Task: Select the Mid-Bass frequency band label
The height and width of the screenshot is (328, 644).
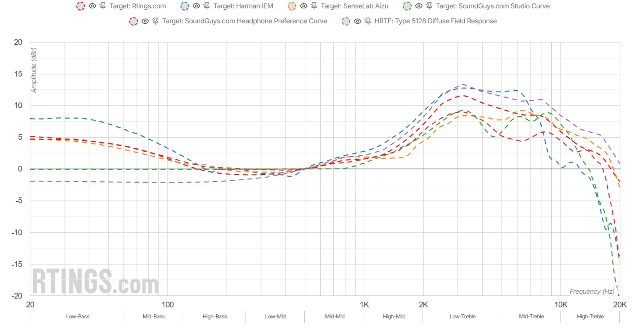Action: click(153, 316)
